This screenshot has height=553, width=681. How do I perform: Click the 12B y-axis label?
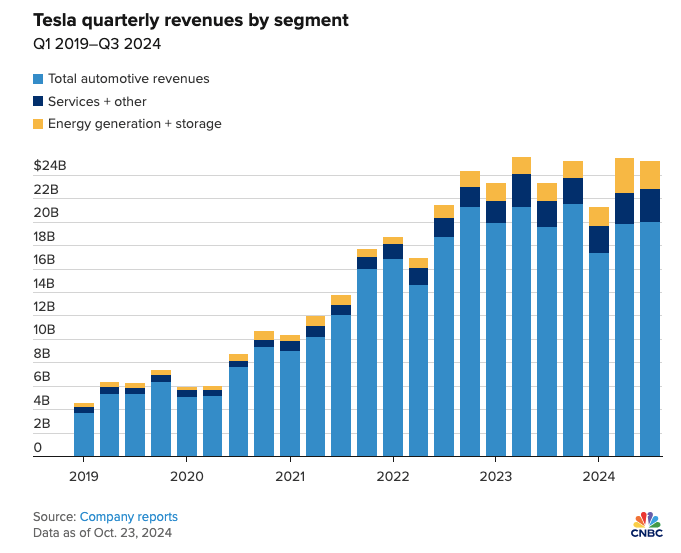tap(44, 307)
